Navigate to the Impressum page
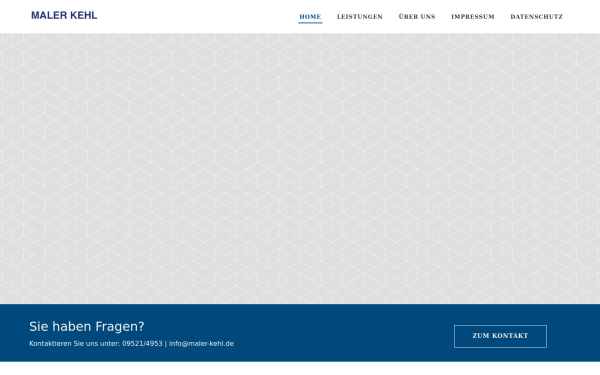Screen dimensions: 600x375 [473, 16]
